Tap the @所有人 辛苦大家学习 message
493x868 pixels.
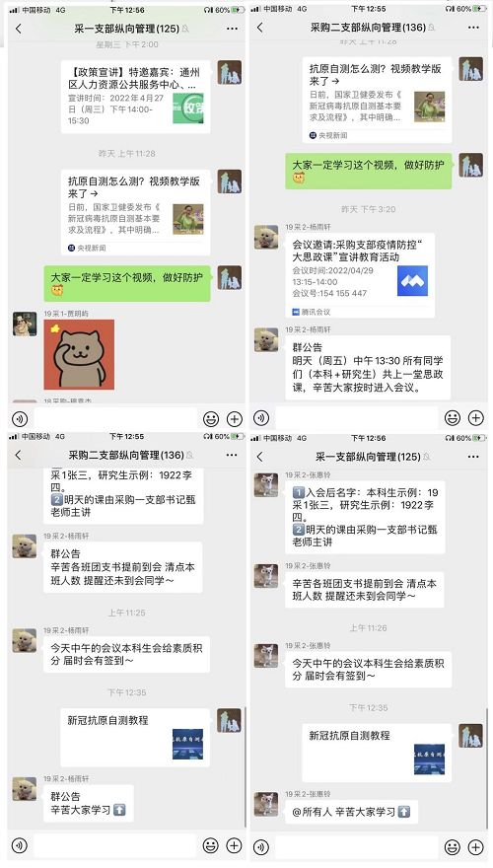(351, 812)
